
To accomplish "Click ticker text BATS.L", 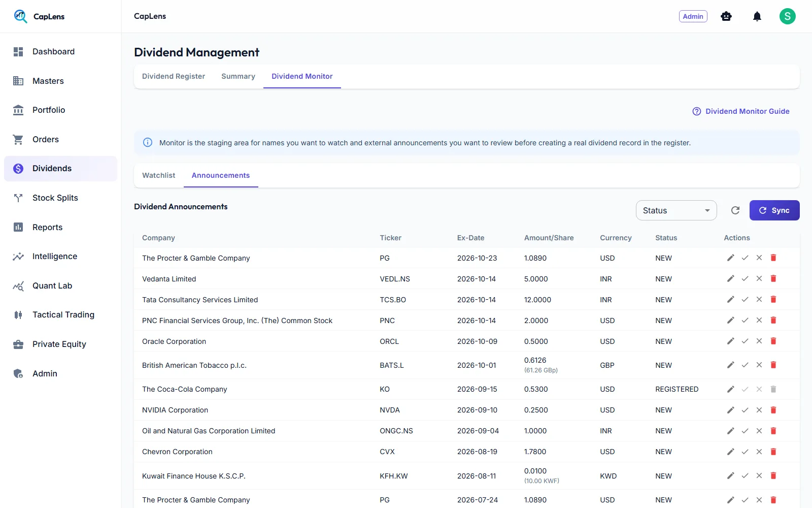I will coord(392,365).
